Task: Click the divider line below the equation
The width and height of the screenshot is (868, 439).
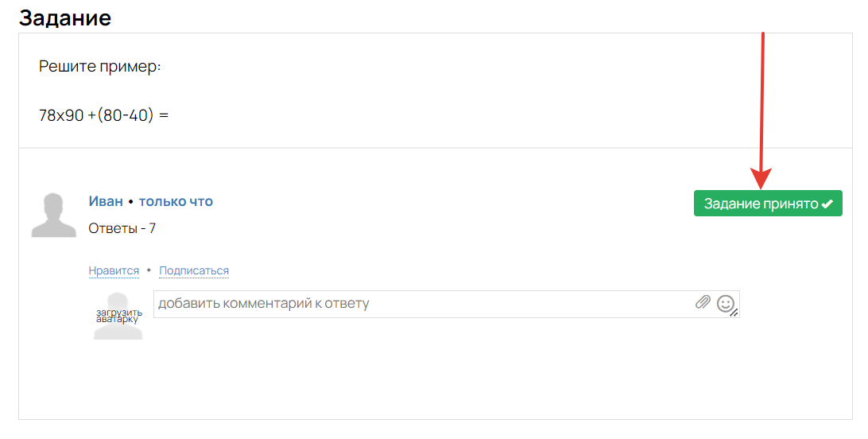Action: [436, 148]
